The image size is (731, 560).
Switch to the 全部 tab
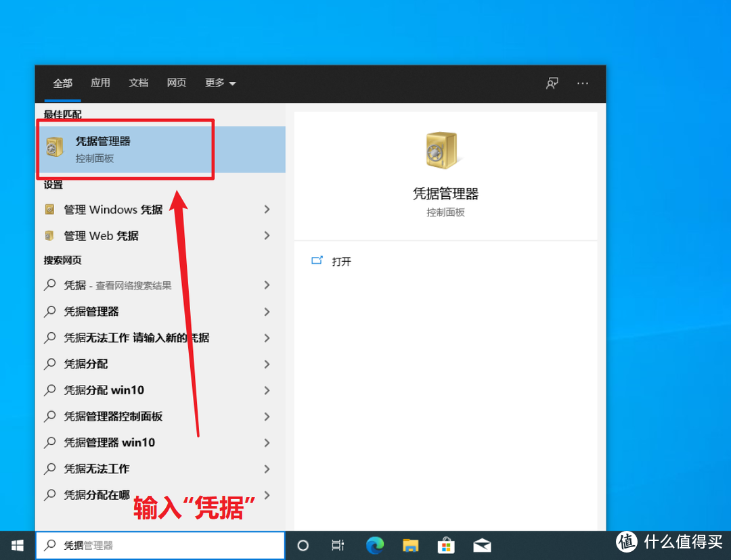pyautogui.click(x=62, y=83)
